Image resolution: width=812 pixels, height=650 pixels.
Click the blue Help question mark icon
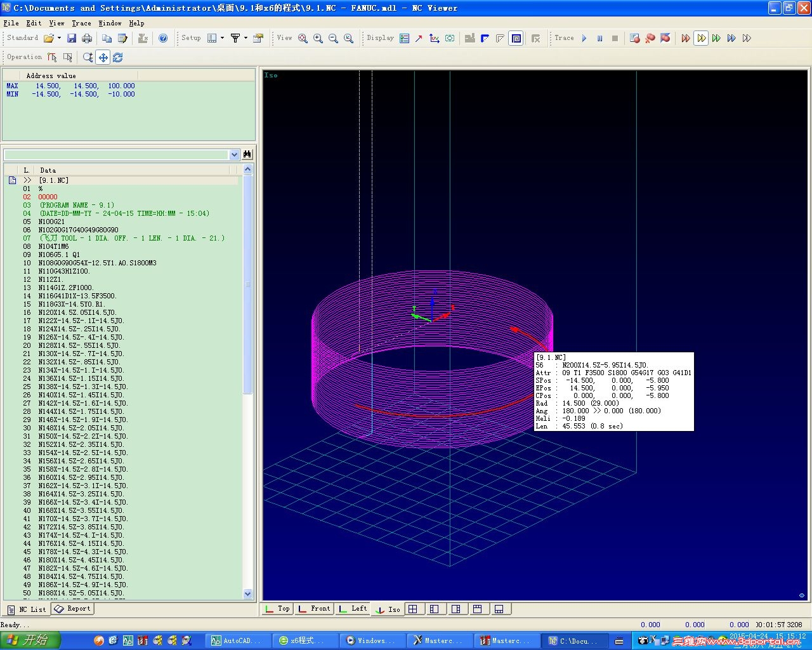point(163,38)
